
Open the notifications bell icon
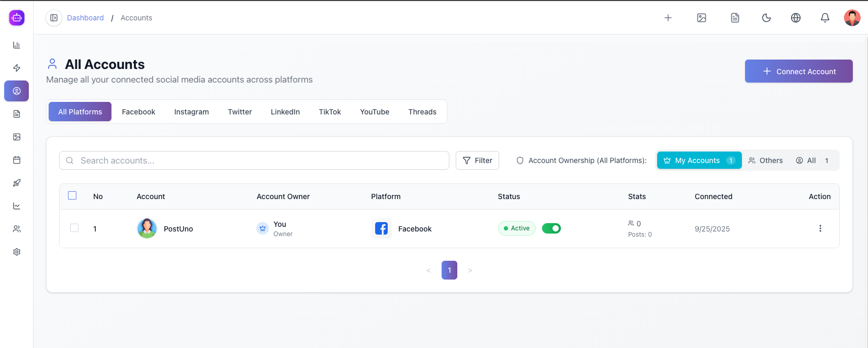click(x=825, y=18)
